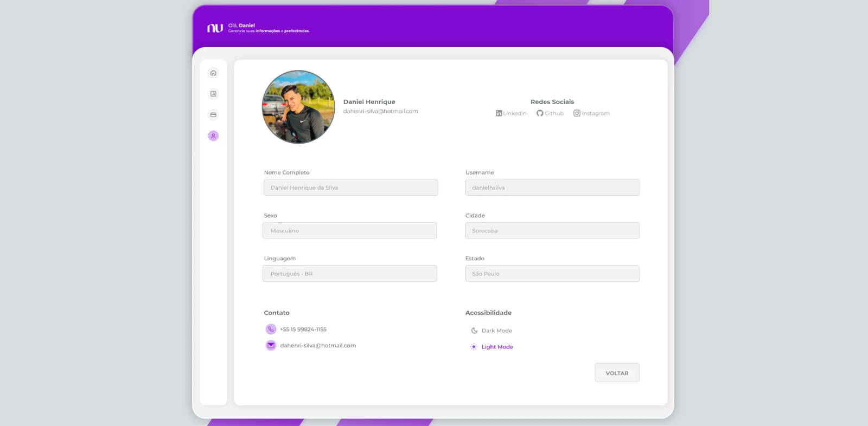Click the "Contato" heading

point(277,313)
